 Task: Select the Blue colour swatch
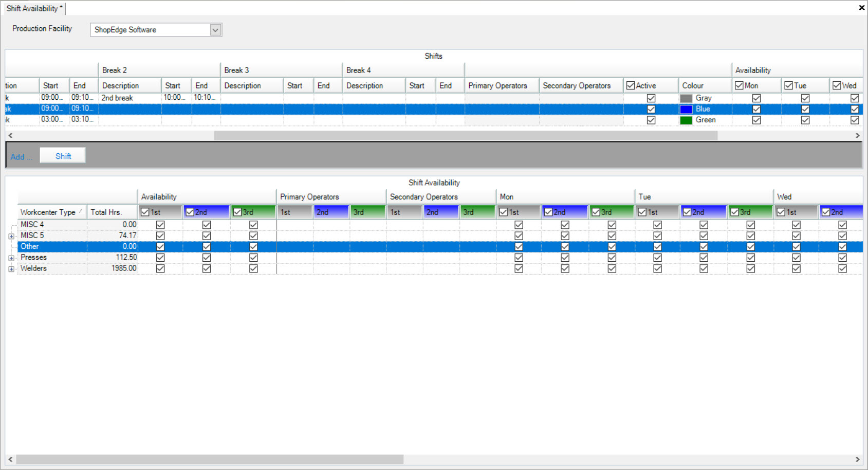[686, 109]
